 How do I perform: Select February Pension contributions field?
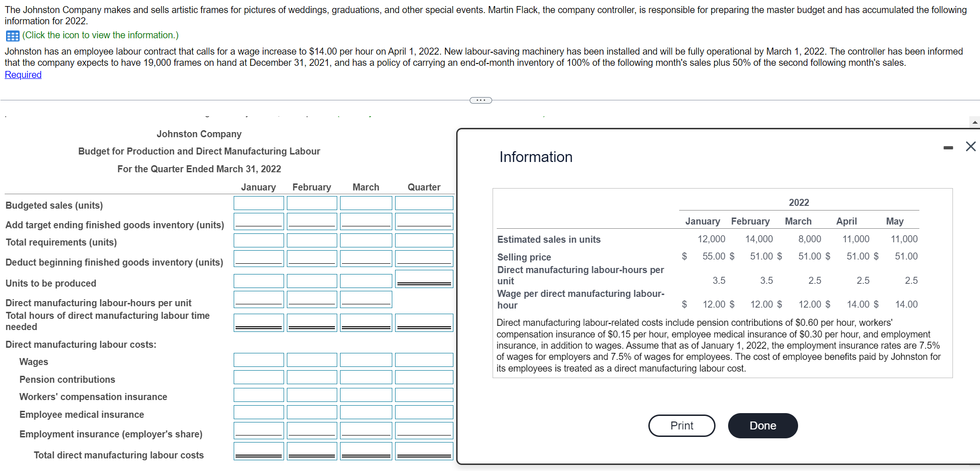[312, 377]
